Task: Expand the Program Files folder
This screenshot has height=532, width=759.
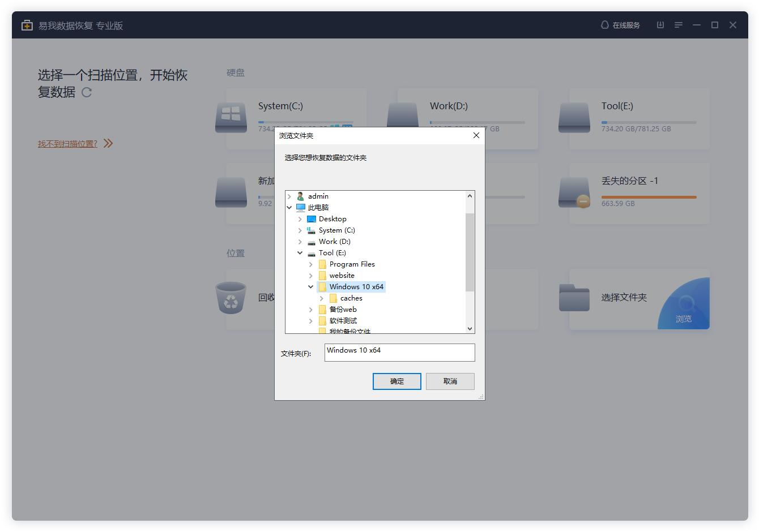Action: 311,264
